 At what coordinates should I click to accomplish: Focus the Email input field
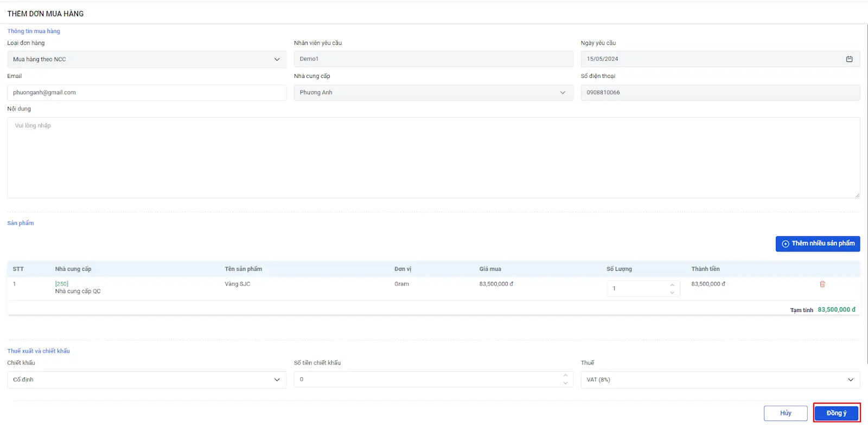(146, 93)
